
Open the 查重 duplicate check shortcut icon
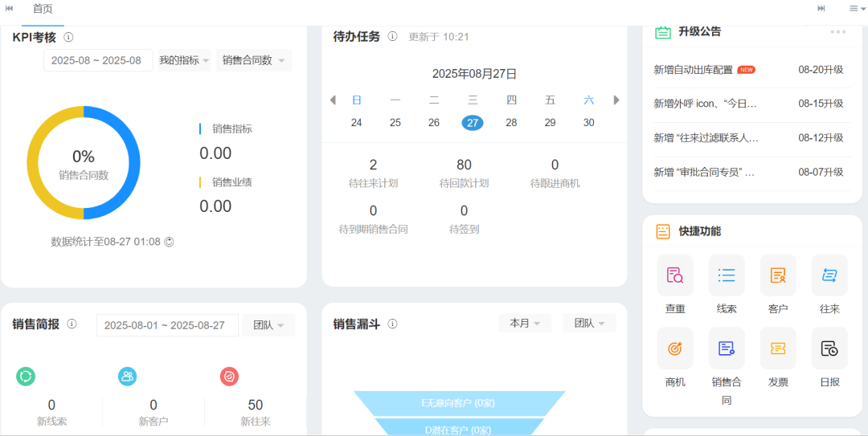tap(675, 275)
